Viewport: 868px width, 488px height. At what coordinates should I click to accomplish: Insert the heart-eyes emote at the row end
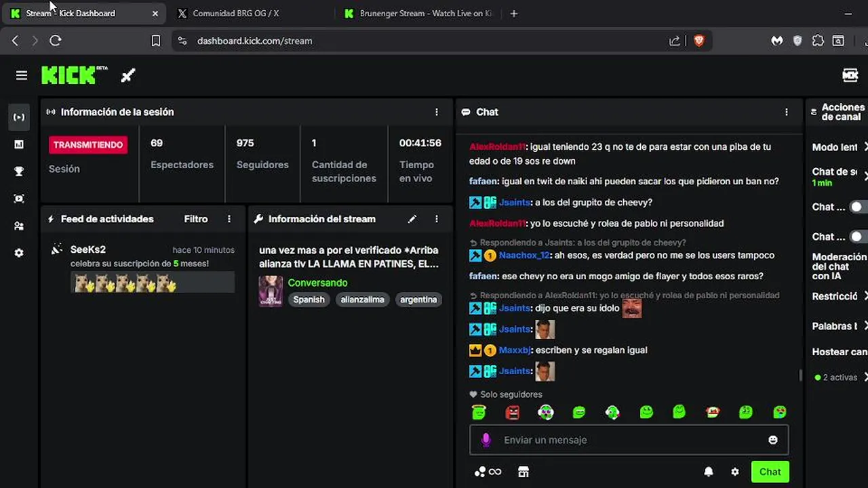(780, 411)
